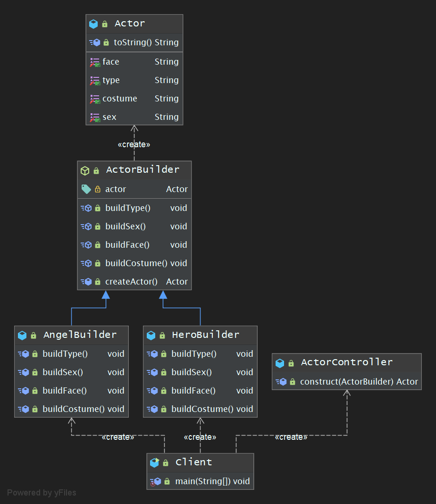Click the ActorController class icon
This screenshot has width=436, height=504.
(x=280, y=363)
